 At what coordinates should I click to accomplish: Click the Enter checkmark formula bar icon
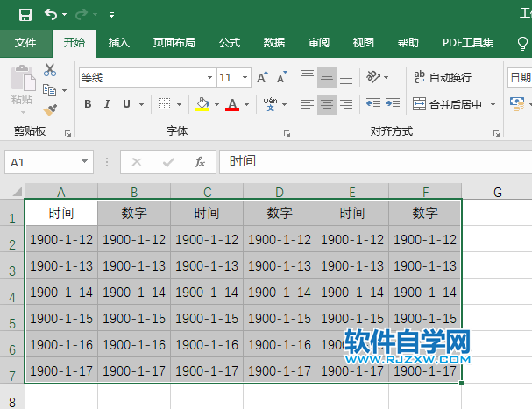(168, 162)
